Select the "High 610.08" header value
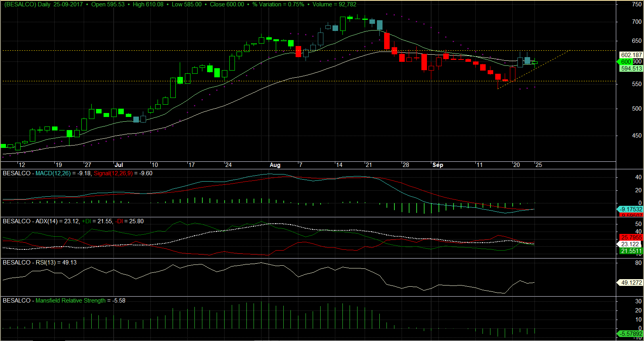The image size is (644, 341). tap(148, 4)
